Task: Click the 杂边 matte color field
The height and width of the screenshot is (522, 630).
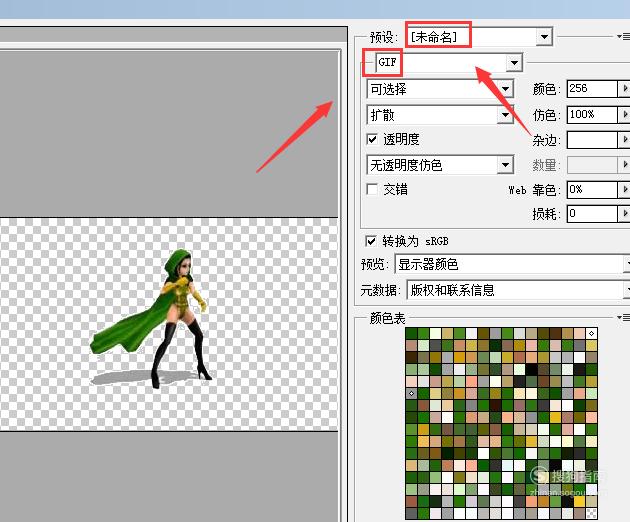Action: point(592,140)
